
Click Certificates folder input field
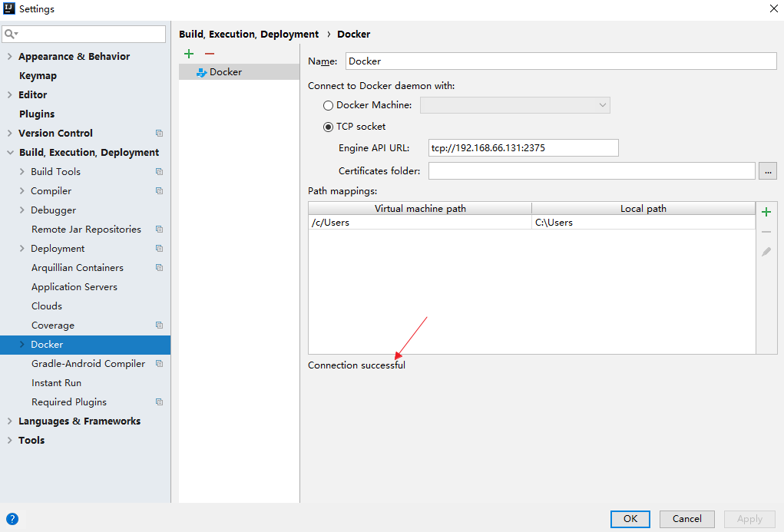[591, 171]
